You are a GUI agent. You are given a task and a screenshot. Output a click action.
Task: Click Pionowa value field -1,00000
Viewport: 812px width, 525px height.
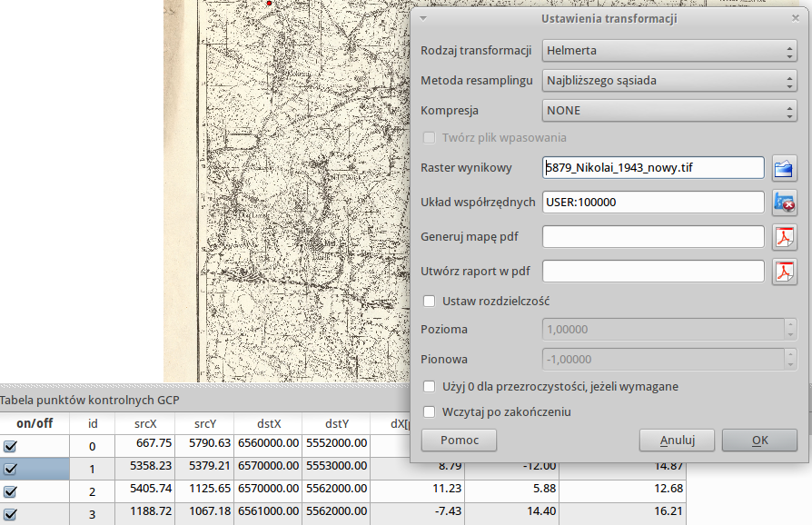coord(663,360)
